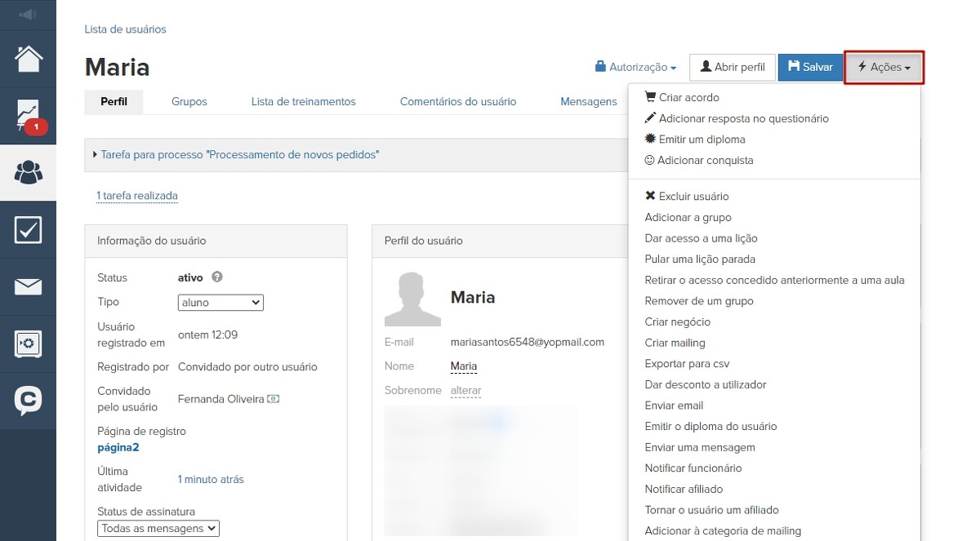Open the home icon in sidebar
Image resolution: width=980 pixels, height=541 pixels.
point(28,59)
